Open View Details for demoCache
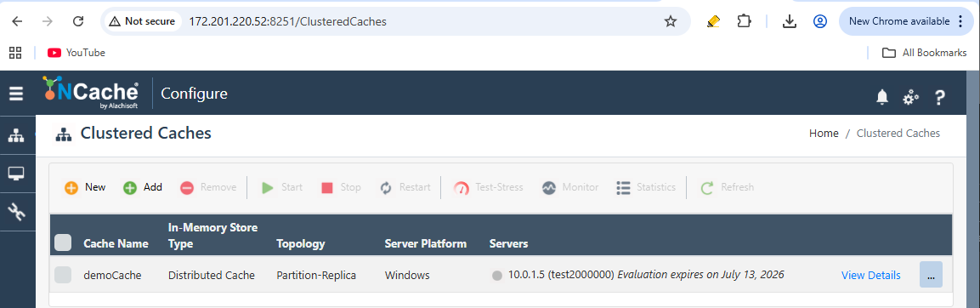This screenshot has width=980, height=308. 870,275
